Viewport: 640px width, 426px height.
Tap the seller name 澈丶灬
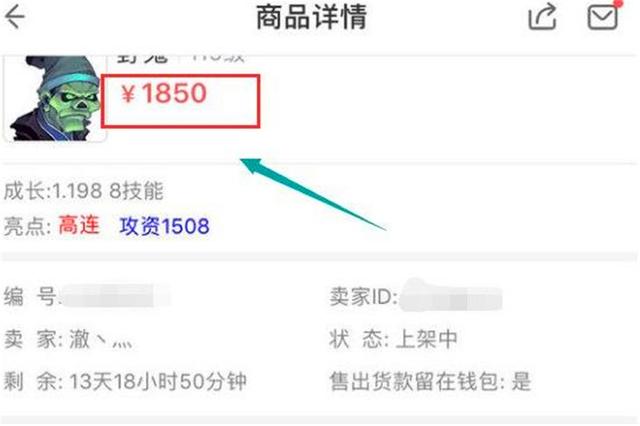[101, 339]
